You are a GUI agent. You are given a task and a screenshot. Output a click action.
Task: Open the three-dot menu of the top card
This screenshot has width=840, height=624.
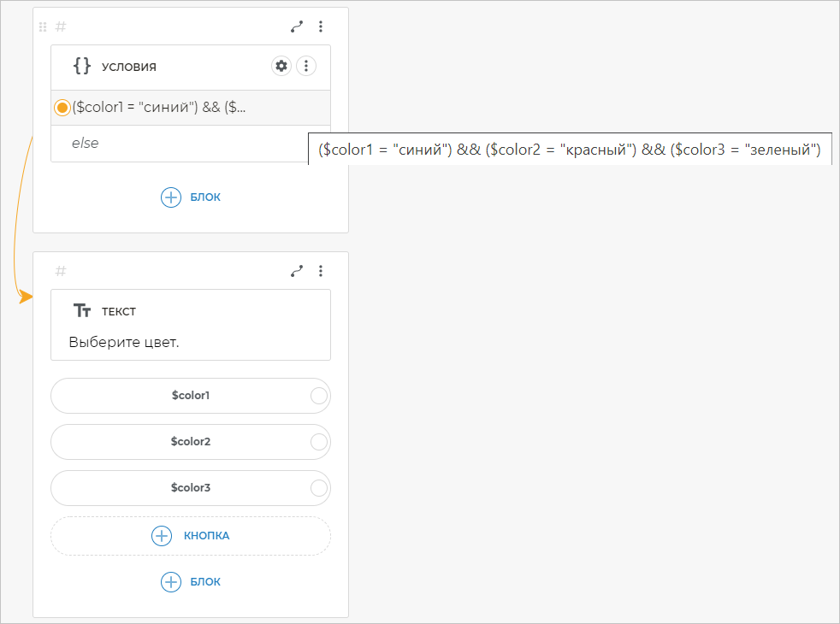[321, 26]
